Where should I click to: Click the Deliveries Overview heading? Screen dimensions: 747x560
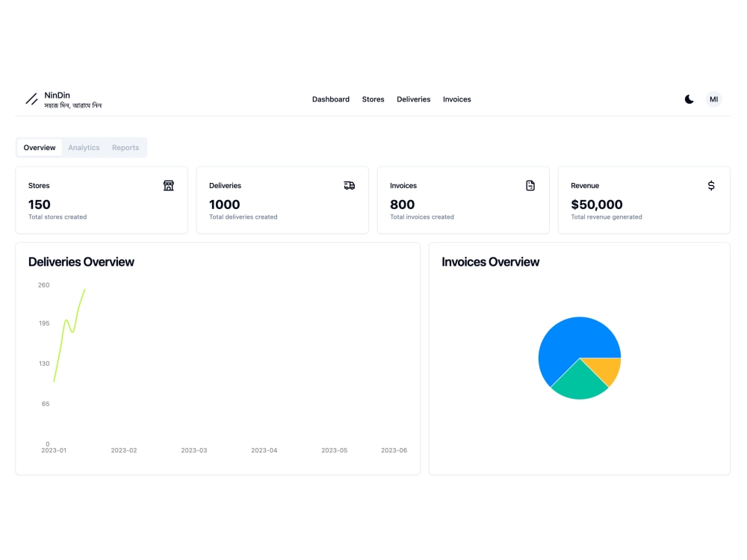(x=81, y=262)
